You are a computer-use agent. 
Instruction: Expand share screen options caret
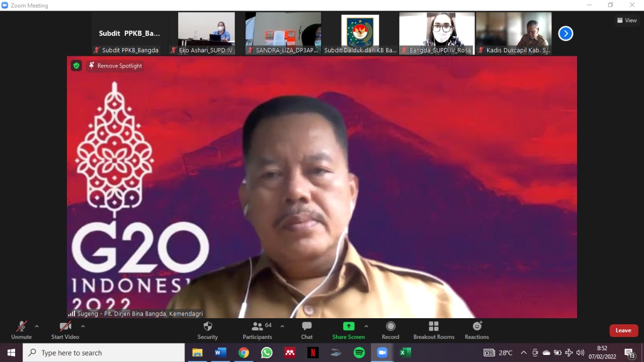[366, 326]
